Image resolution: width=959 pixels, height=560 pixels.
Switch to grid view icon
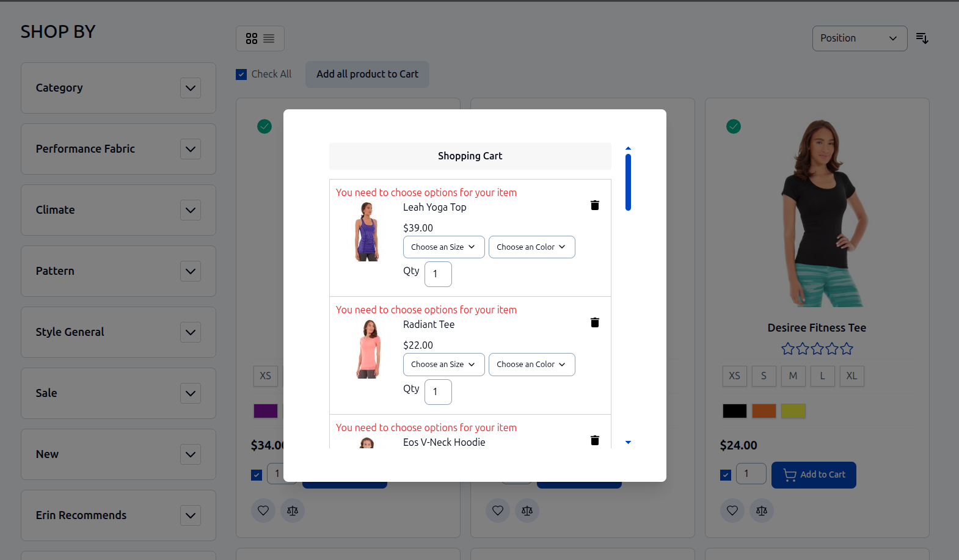(x=252, y=38)
